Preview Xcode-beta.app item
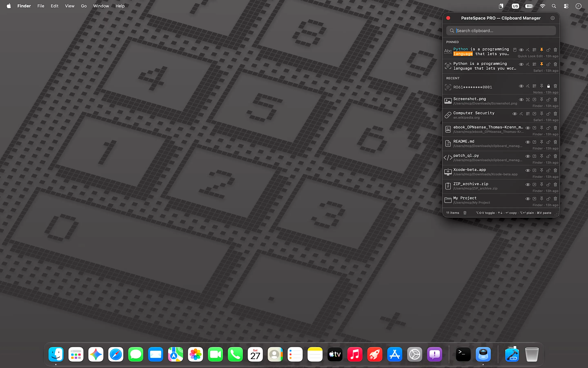This screenshot has height=368, width=588. 528,171
